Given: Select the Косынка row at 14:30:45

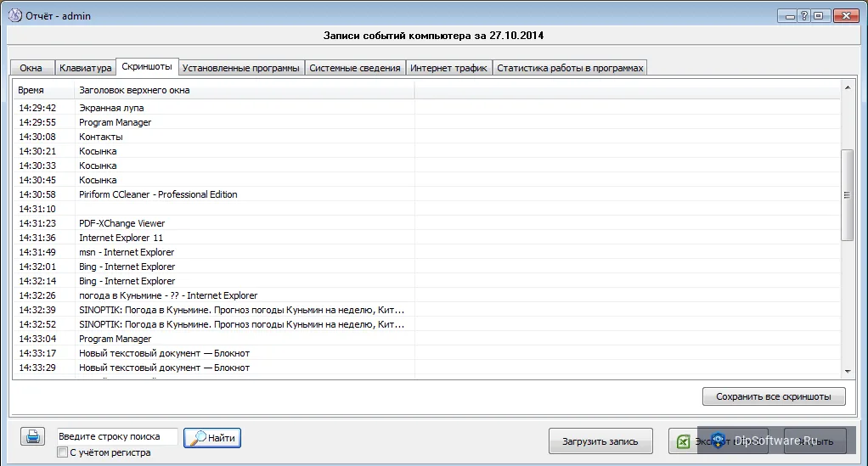Looking at the screenshot, I should pyautogui.click(x=427, y=179).
